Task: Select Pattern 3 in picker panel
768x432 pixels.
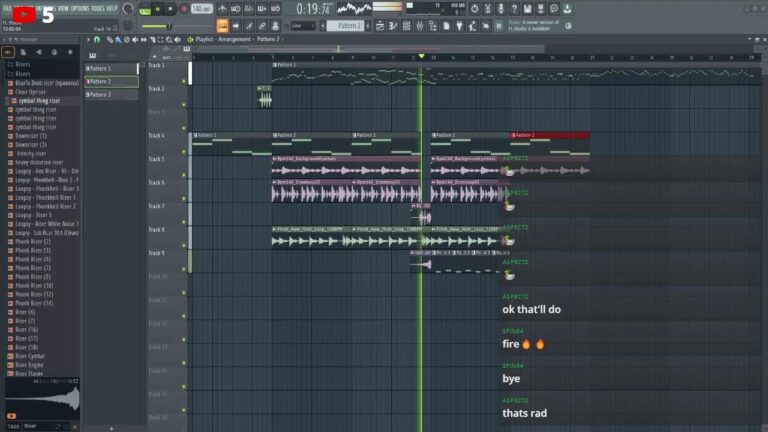Action: point(111,95)
